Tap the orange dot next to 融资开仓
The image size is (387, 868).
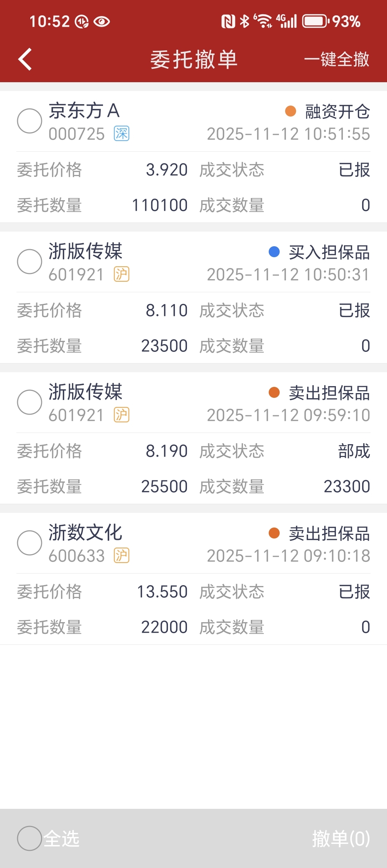point(291,111)
